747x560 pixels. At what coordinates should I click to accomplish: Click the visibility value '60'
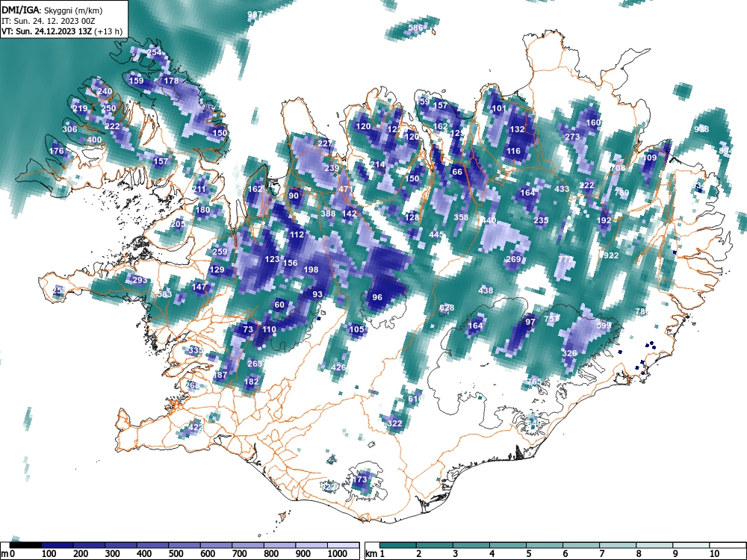pyautogui.click(x=279, y=305)
